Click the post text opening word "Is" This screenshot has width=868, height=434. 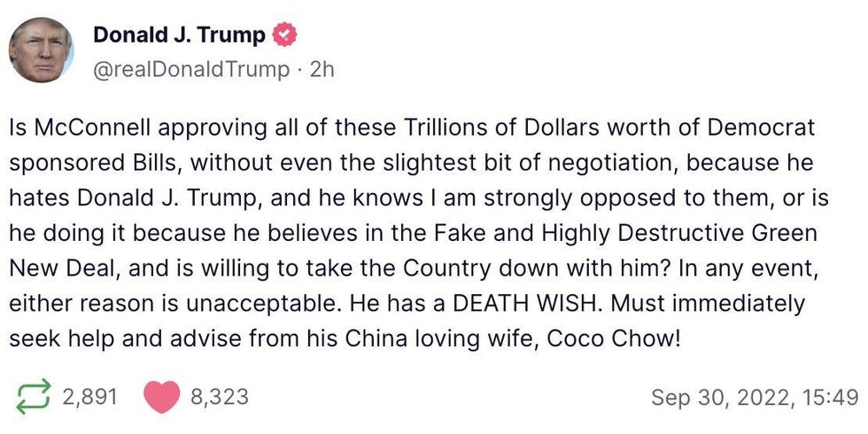click(x=18, y=128)
